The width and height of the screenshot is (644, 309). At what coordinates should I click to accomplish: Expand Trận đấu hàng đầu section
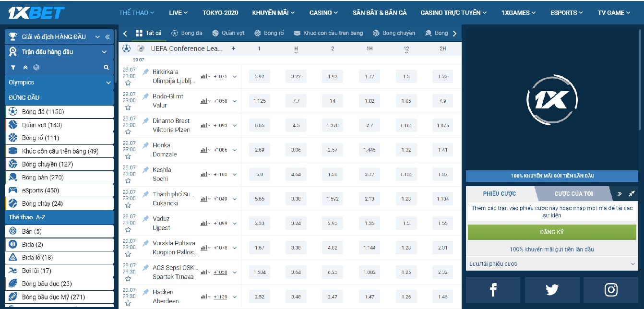click(104, 52)
